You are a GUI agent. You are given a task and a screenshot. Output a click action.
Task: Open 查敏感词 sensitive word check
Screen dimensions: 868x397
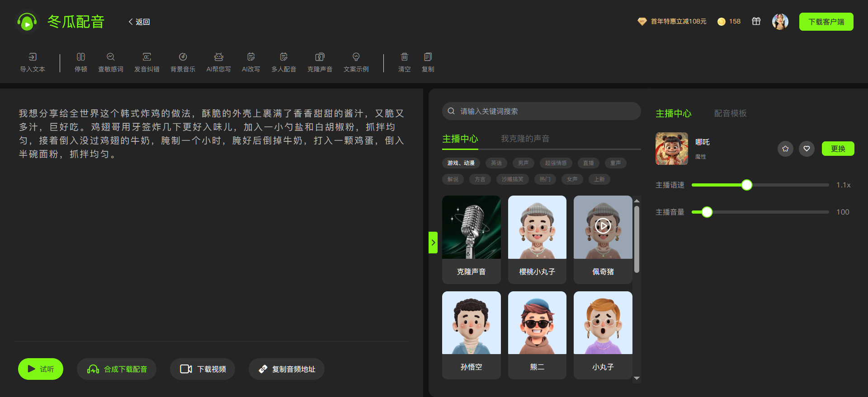pyautogui.click(x=111, y=62)
